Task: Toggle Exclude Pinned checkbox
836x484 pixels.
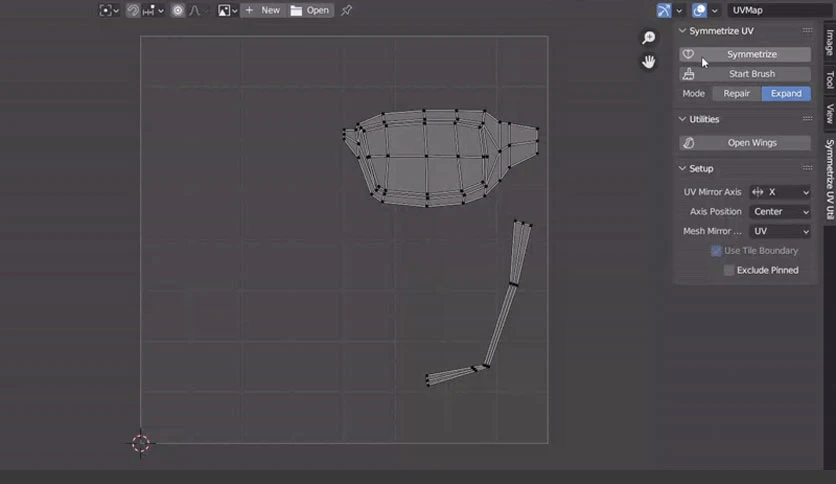Action: [729, 270]
